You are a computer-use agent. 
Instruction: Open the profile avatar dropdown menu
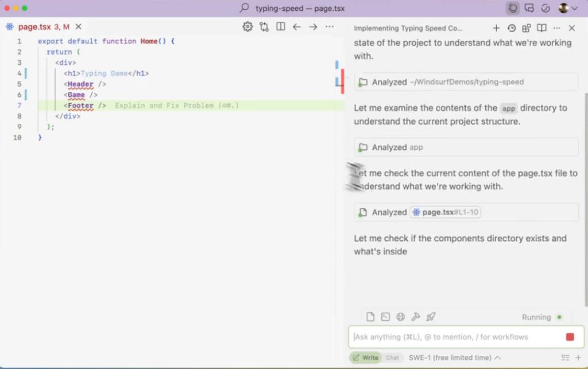click(568, 8)
